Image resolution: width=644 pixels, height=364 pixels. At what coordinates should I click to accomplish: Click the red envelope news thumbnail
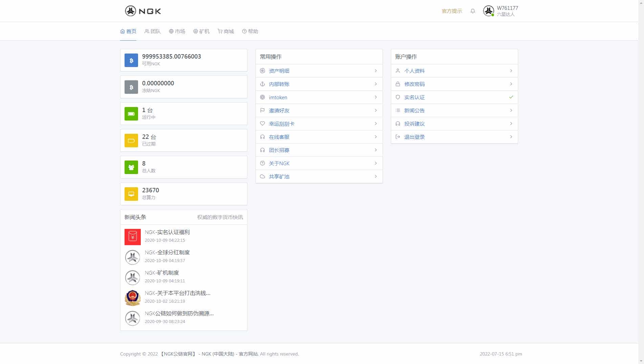[x=133, y=237]
